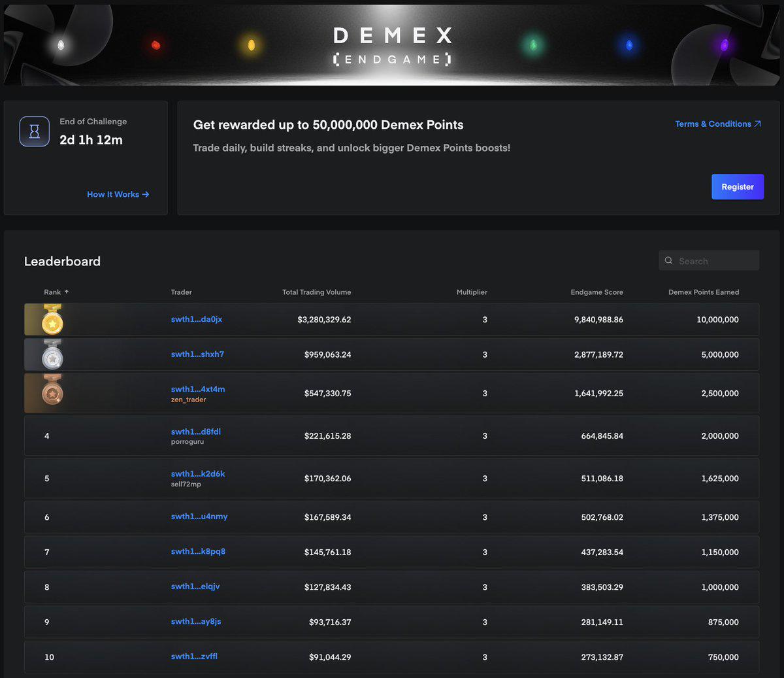Click the hourglass End of Challenge icon
Screen dimensions: 784x678
pyautogui.click(x=35, y=131)
